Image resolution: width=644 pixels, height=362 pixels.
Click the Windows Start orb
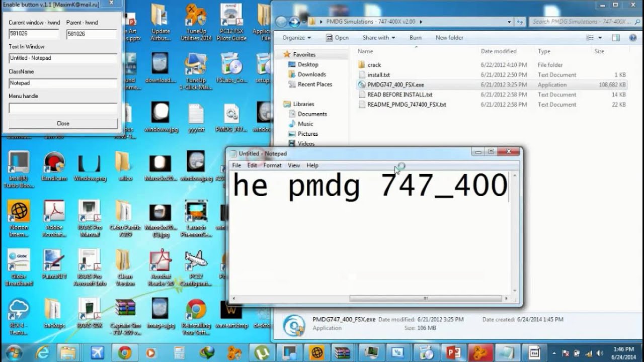[x=14, y=352]
